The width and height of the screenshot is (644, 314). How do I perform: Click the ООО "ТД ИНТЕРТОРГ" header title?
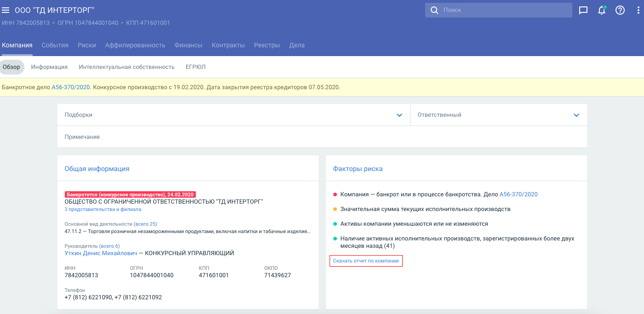click(x=54, y=10)
